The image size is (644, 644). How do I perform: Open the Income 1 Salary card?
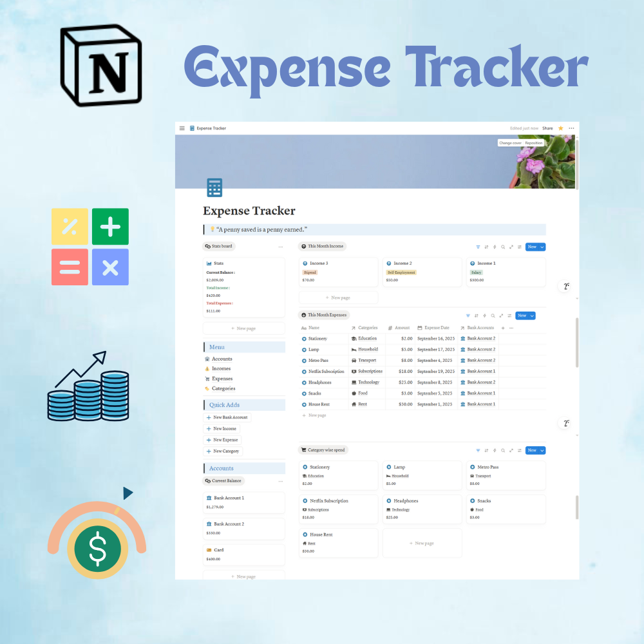tap(506, 272)
